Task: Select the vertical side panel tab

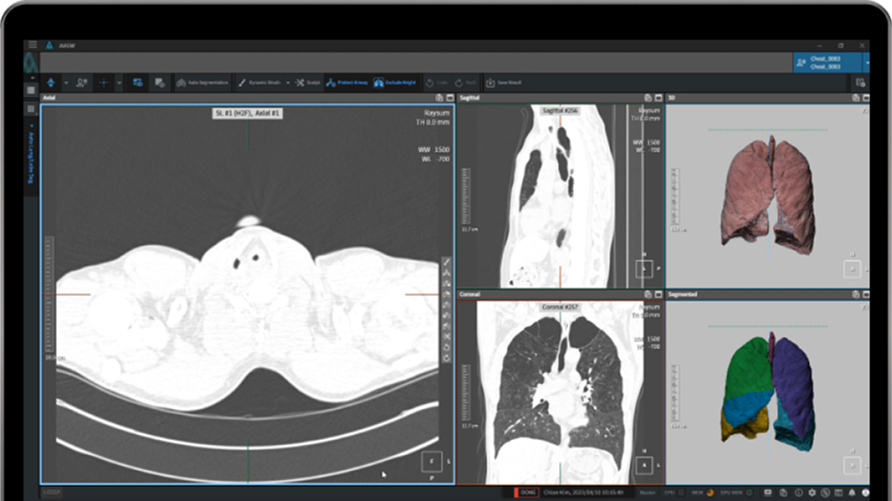Action: 31,158
